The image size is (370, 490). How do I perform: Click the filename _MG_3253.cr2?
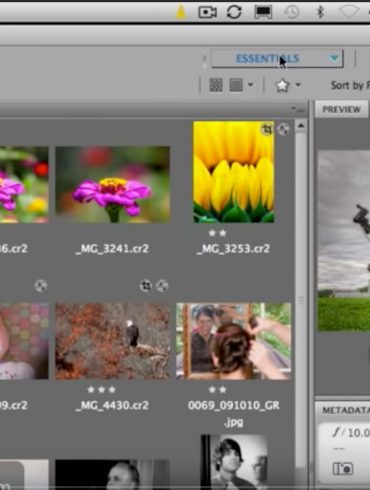tap(233, 249)
